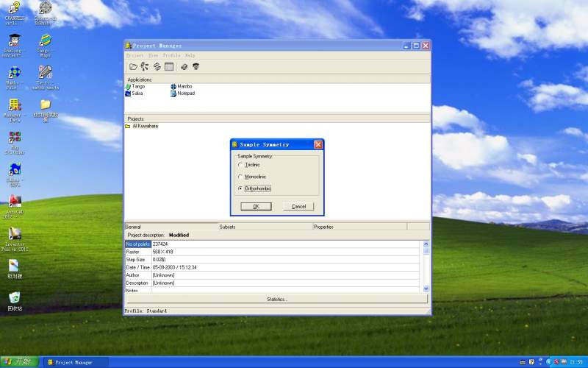This screenshot has width=588, height=368.
Task: Select the Date / Time row label
Action: (x=138, y=267)
